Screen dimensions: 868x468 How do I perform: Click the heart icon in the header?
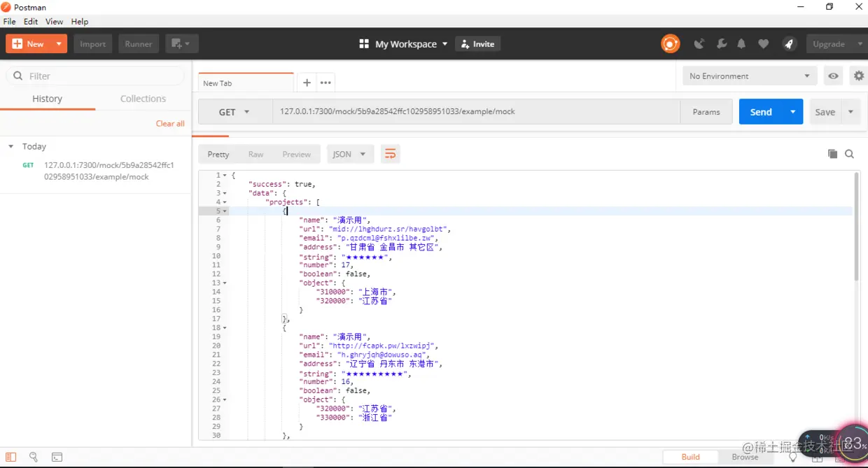tap(764, 44)
